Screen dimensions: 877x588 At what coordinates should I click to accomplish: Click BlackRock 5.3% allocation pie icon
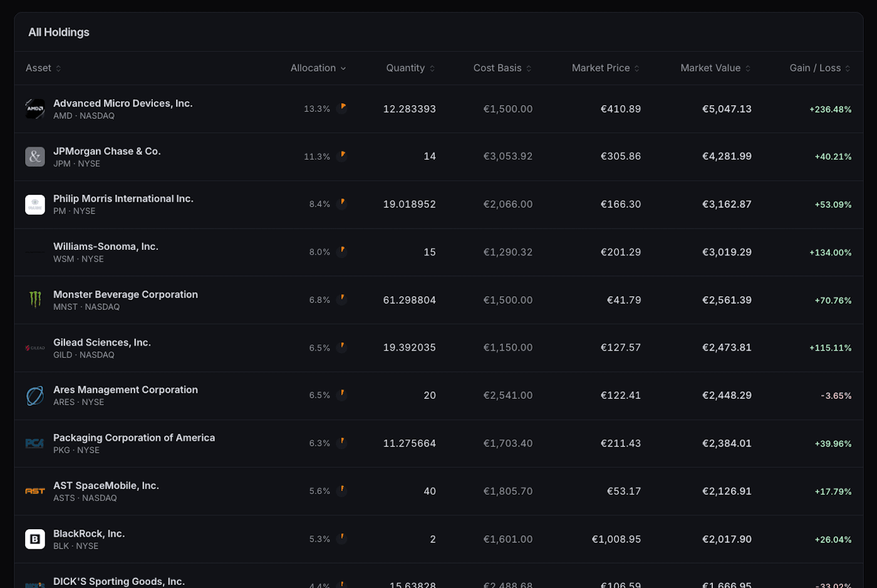(342, 538)
